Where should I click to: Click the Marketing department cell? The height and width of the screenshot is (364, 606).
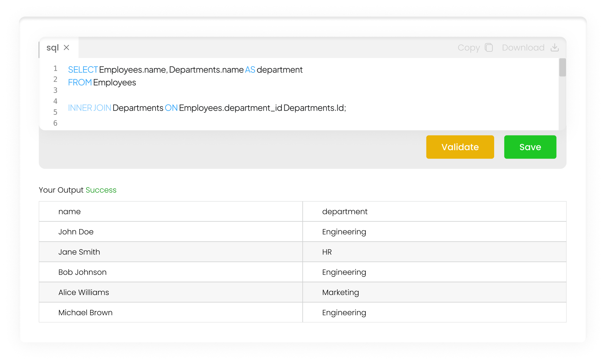click(x=434, y=292)
